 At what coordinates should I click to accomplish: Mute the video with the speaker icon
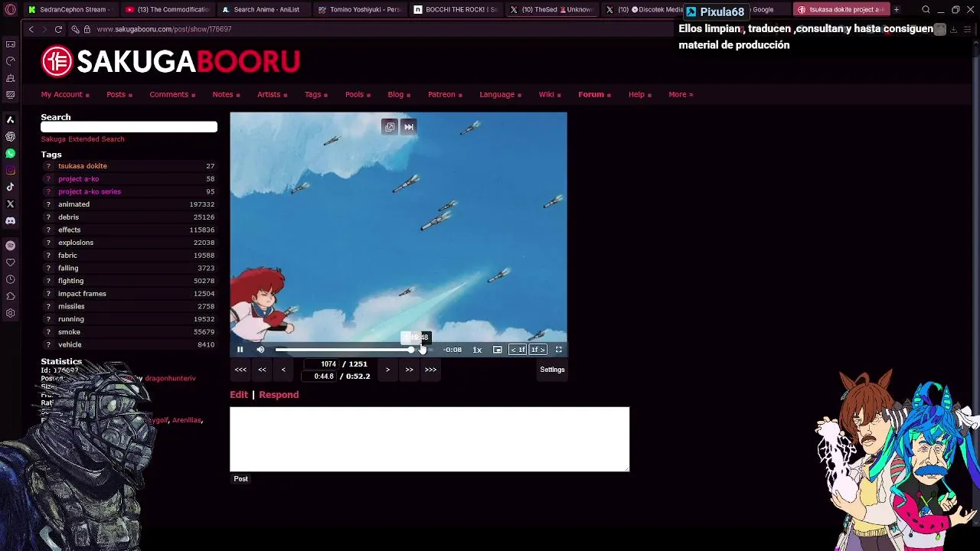pos(260,350)
